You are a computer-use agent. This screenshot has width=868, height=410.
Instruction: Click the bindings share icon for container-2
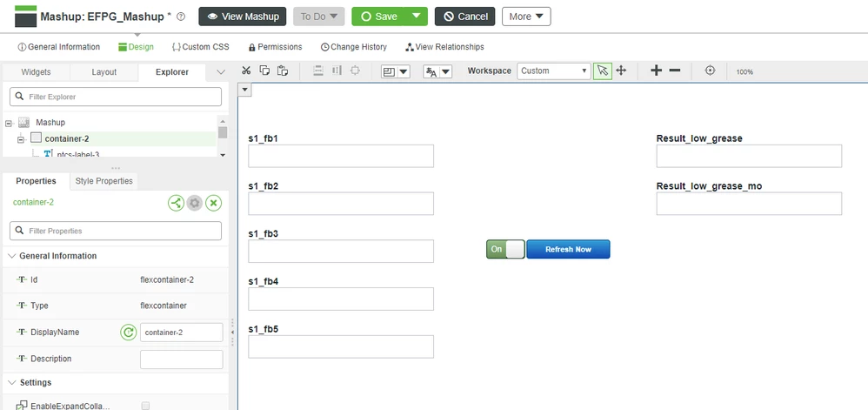(x=176, y=204)
